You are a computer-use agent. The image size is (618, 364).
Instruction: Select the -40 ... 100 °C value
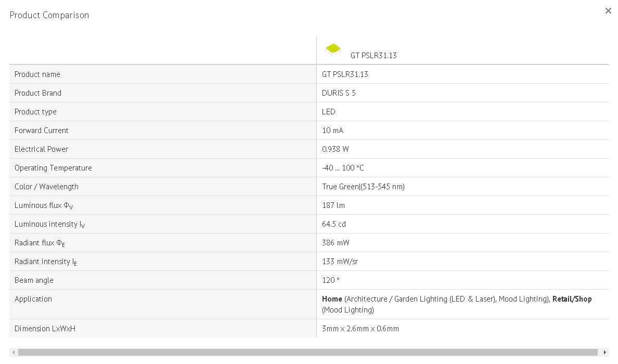click(343, 168)
